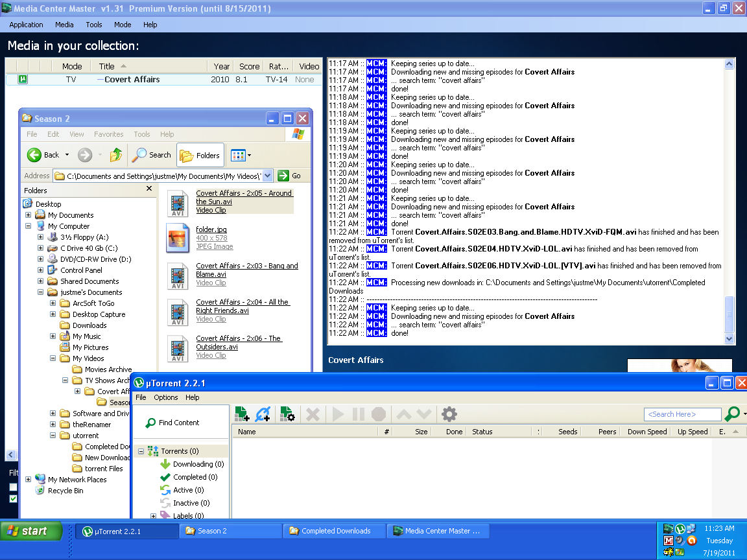Expand theRenamer folder node
Viewport: 747px width, 560px height.
[x=53, y=425]
